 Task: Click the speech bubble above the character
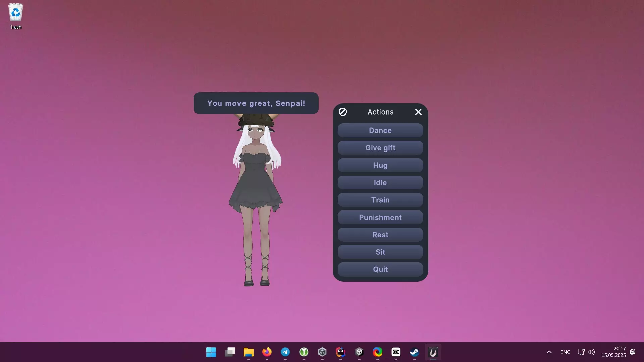256,103
